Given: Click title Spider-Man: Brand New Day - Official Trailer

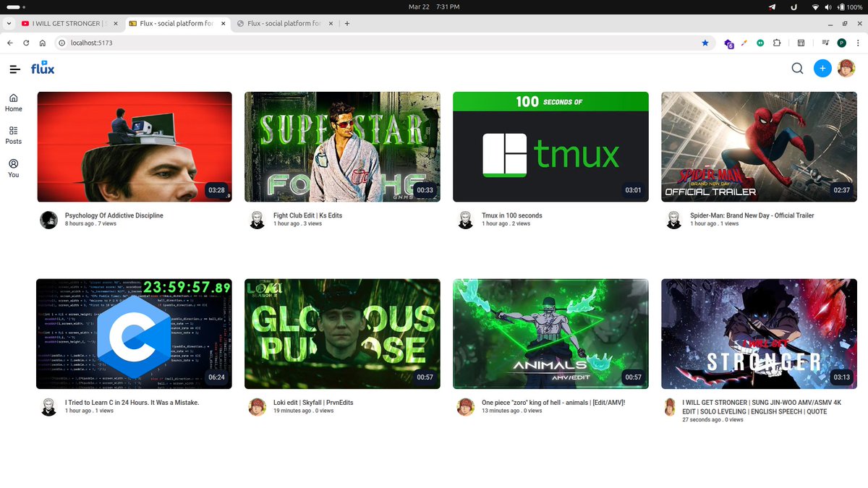Looking at the screenshot, I should point(752,215).
